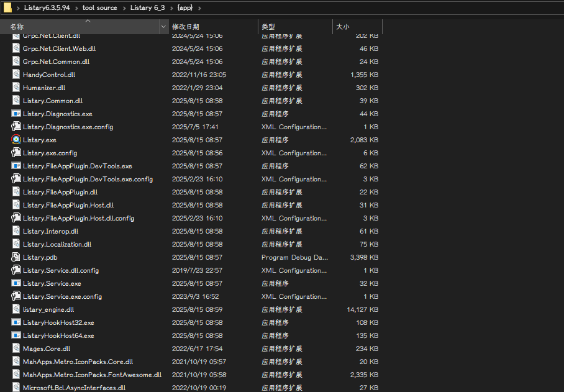This screenshot has height=392, width=564.
Task: Select MahApps.Metro.IconPacks.FontAwesome.dll file name
Action: pos(92,375)
